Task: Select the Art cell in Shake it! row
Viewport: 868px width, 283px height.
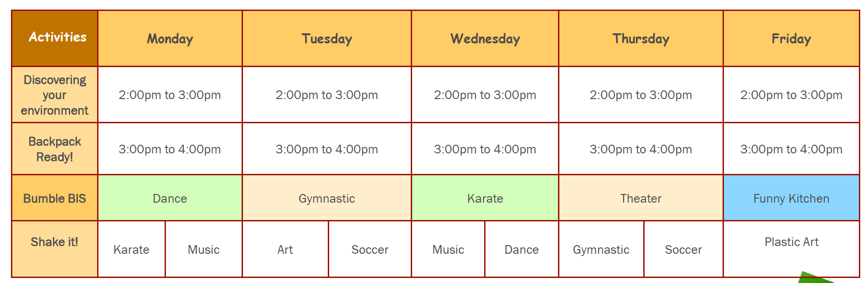Action: (285, 249)
